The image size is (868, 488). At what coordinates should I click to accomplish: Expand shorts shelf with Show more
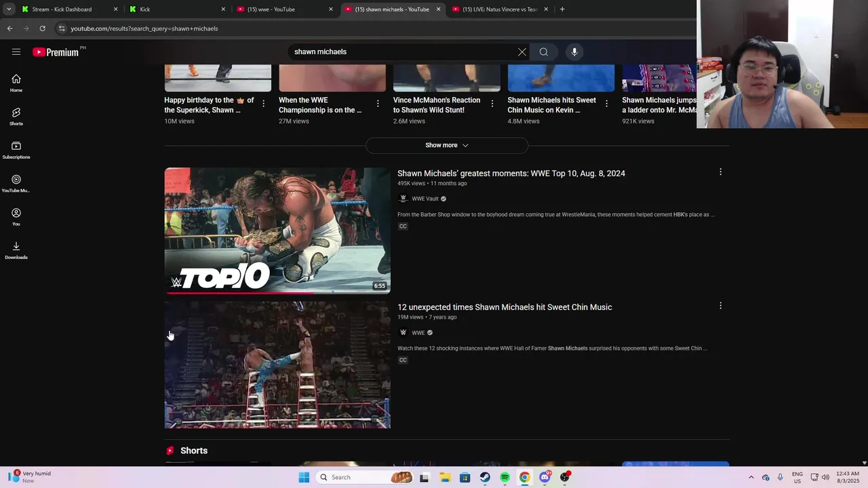(447, 145)
